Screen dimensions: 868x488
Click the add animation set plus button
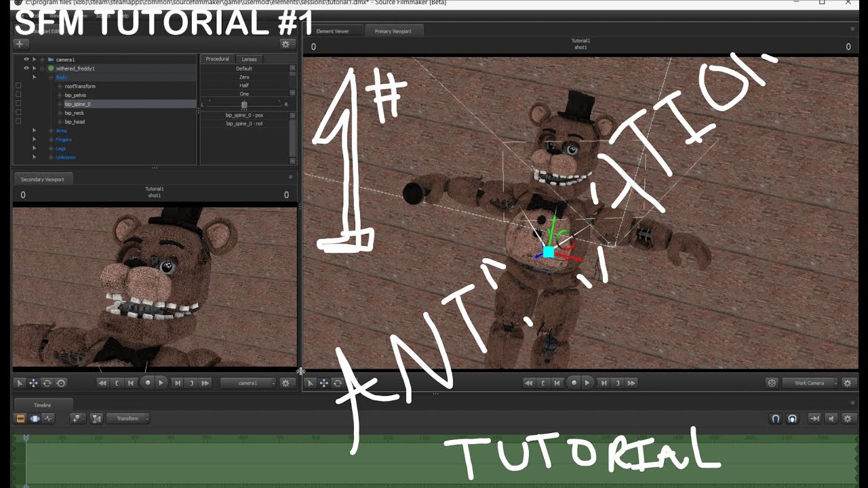[x=20, y=44]
